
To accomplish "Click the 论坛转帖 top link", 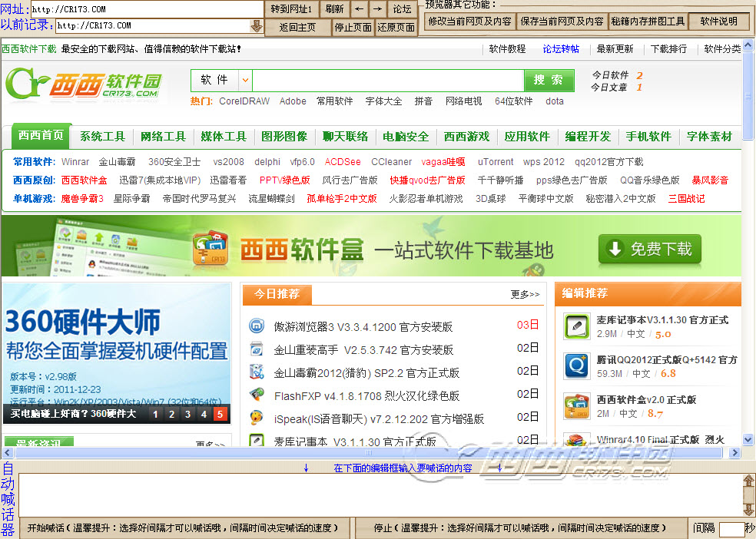I will coord(561,49).
